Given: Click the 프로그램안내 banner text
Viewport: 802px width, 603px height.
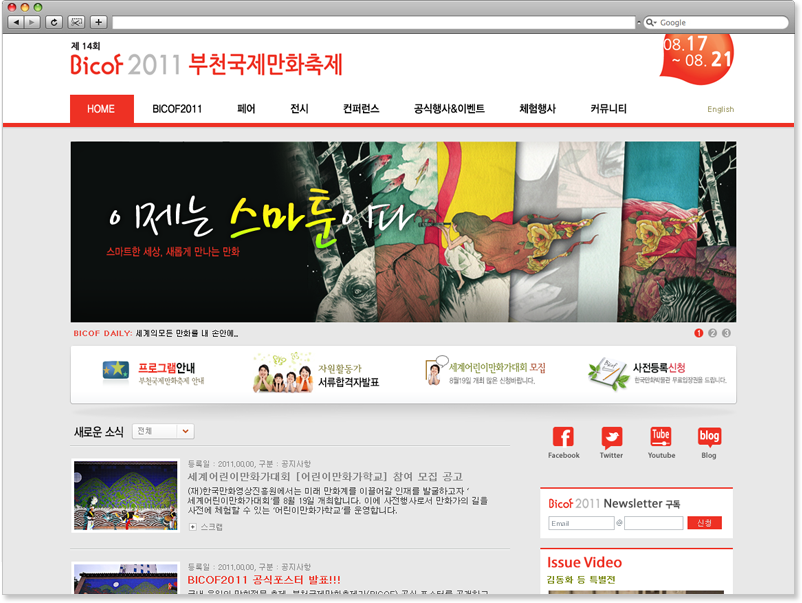Looking at the screenshot, I should tap(166, 368).
